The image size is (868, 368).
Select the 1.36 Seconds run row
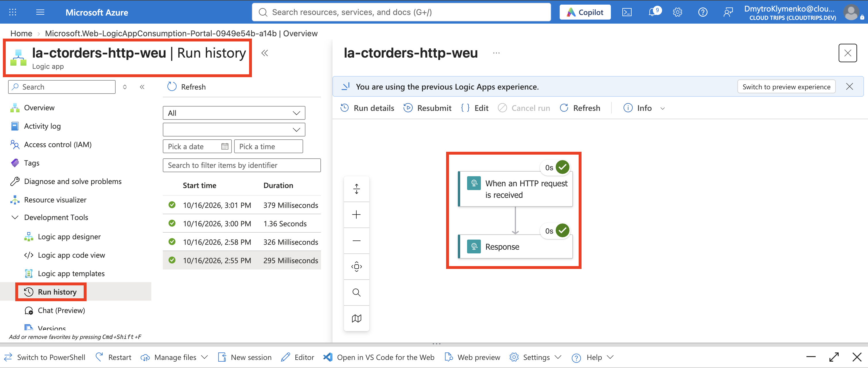242,224
